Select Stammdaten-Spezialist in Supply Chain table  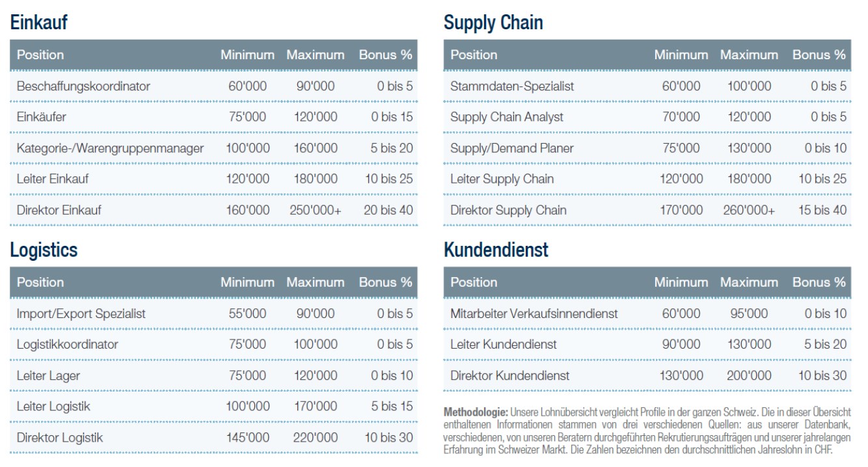(512, 86)
